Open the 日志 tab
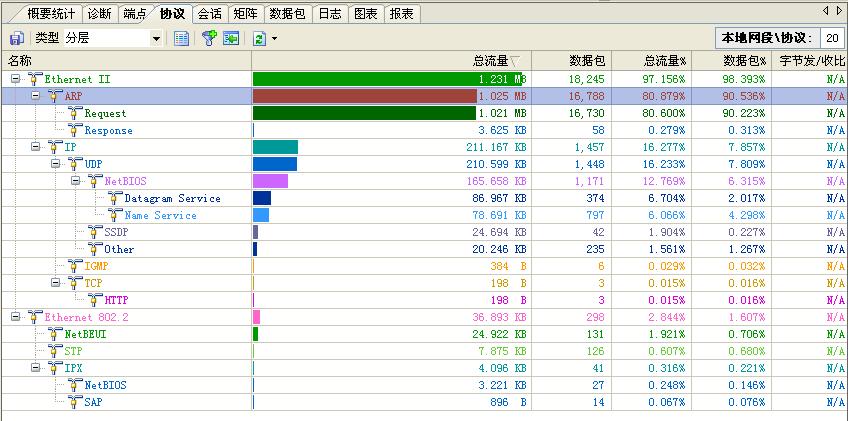Image resolution: width=848 pixels, height=421 pixels. click(330, 14)
